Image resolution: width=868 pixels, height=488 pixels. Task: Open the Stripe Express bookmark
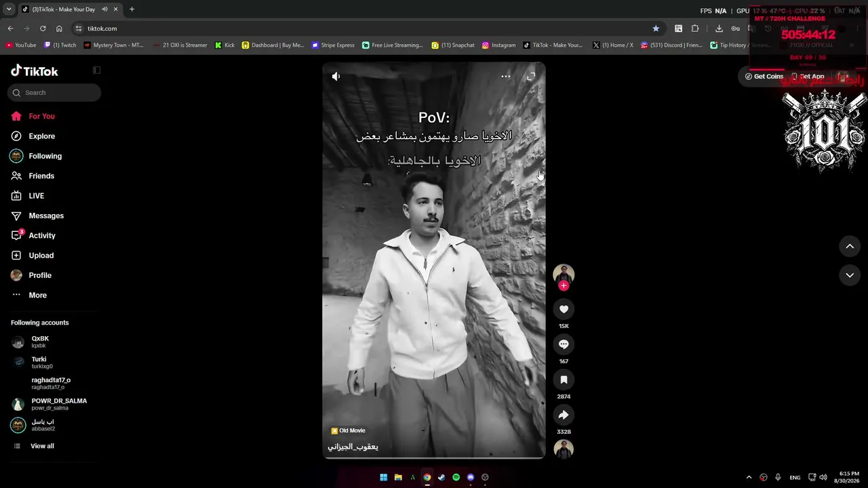333,45
